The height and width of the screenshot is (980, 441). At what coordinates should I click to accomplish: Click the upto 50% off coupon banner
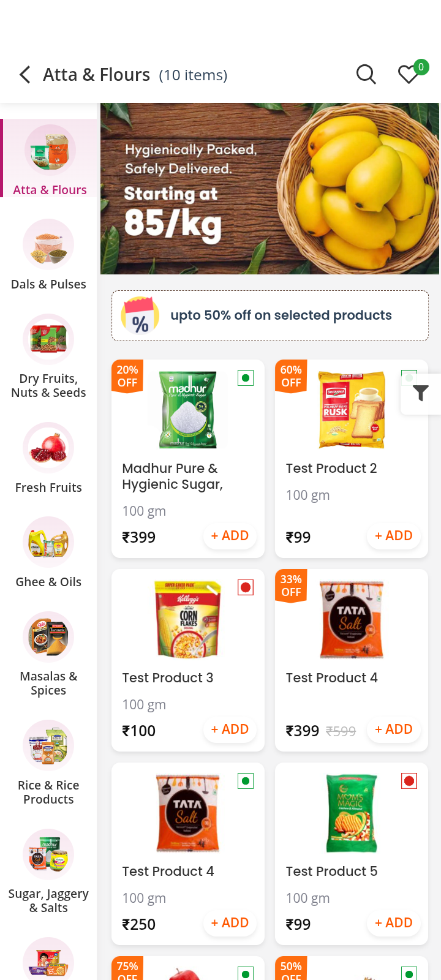pos(269,315)
